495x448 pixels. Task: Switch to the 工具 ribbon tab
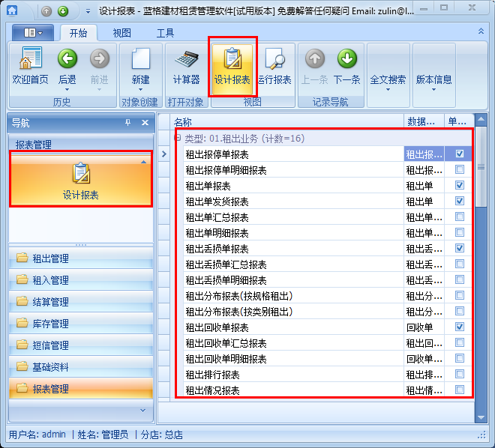[x=166, y=33]
